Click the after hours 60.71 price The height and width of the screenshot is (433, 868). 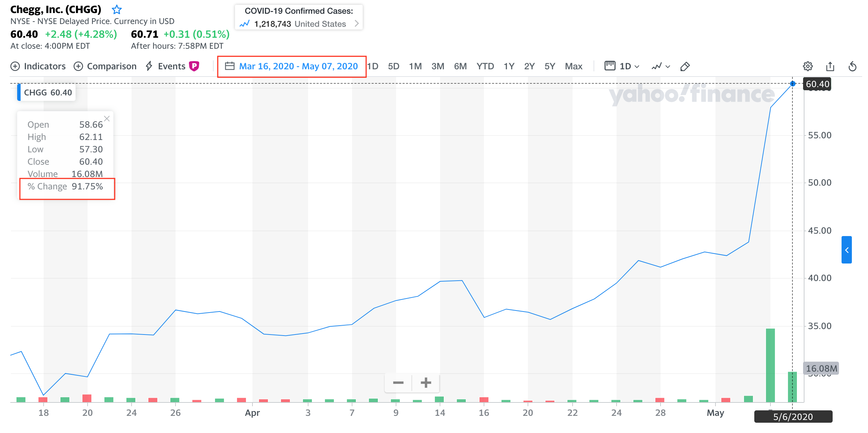[145, 34]
